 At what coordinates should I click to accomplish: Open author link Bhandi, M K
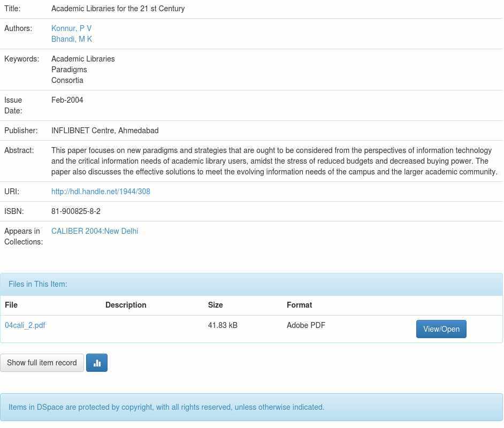(72, 39)
